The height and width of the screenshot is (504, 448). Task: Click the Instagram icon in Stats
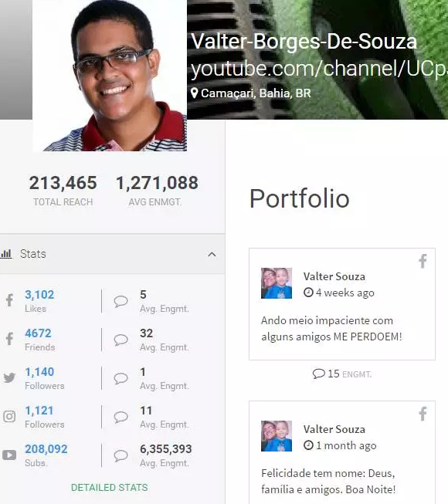pos(9,416)
